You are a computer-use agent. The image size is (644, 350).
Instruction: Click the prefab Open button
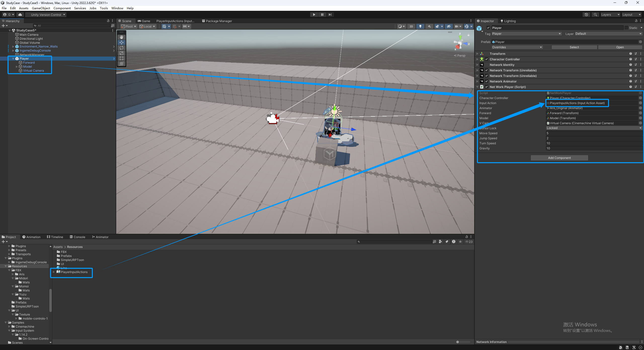[x=620, y=47]
